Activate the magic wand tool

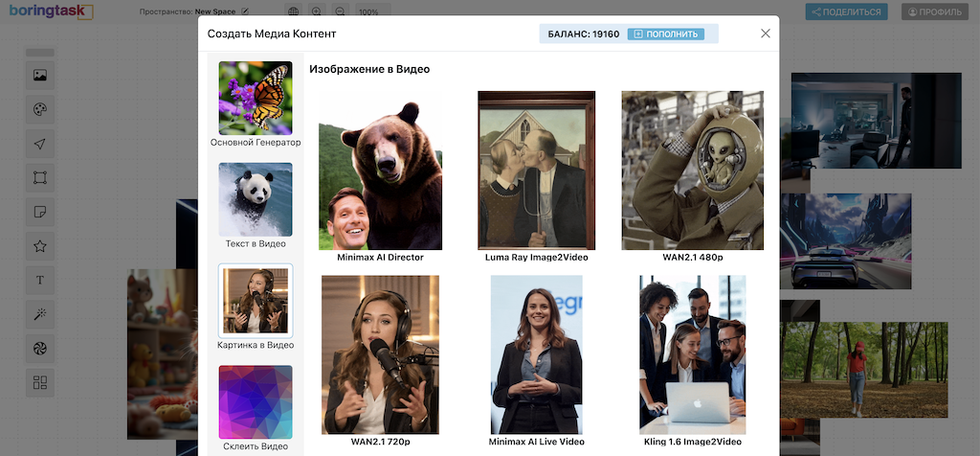pyautogui.click(x=40, y=314)
